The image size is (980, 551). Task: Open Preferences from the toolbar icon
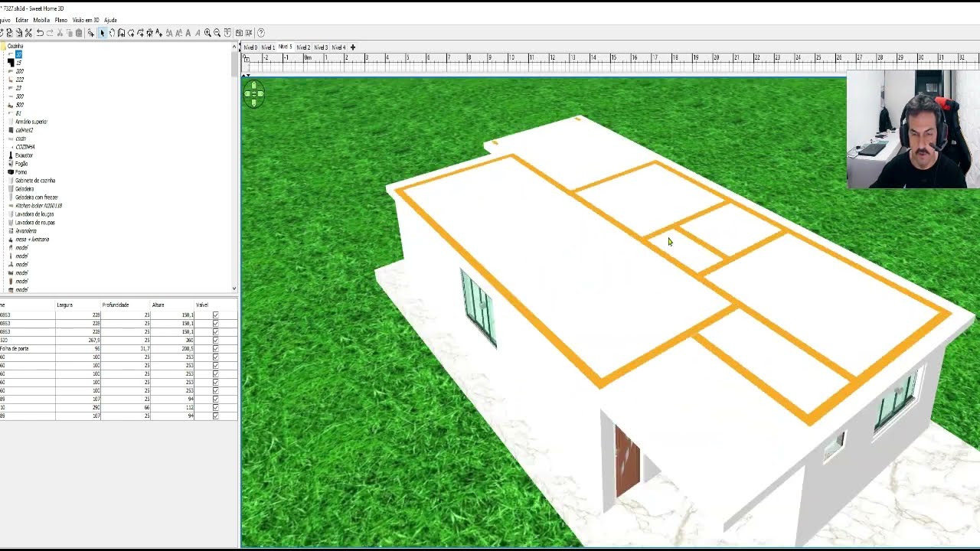point(28,33)
